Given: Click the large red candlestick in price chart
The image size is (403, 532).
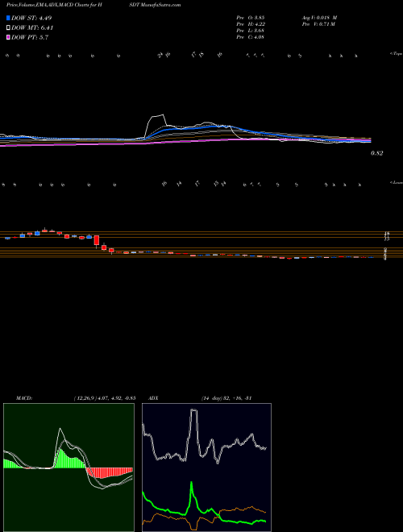Looking at the screenshot, I should (97, 240).
